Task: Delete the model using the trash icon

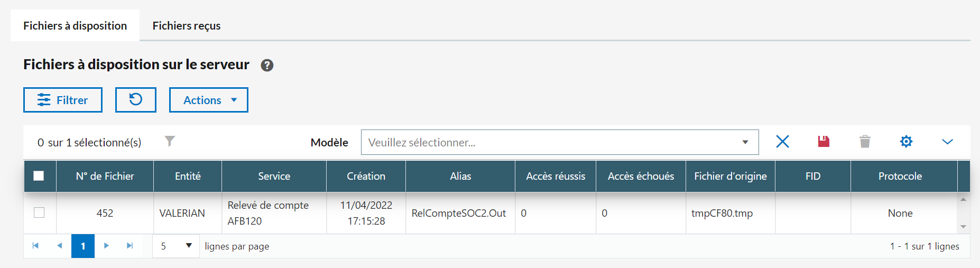Action: [865, 142]
